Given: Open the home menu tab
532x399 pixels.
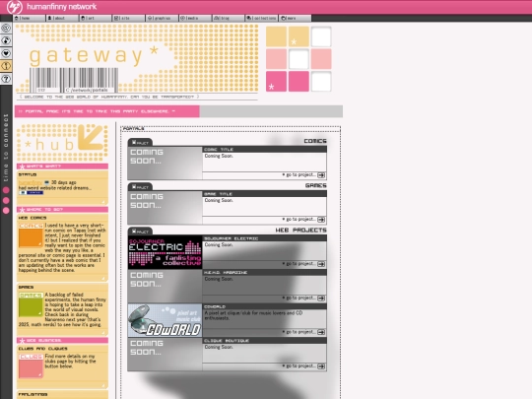Looking at the screenshot, I should (29, 18).
